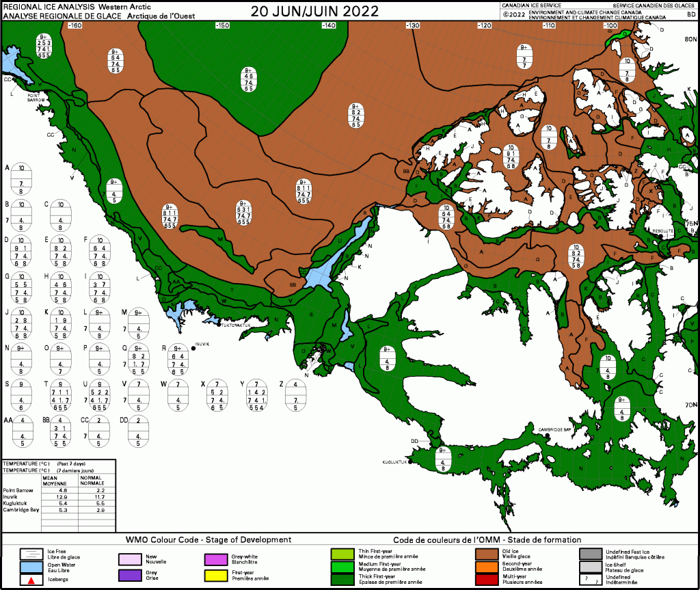The height and width of the screenshot is (590, 700).
Task: Select egg code A in the legend
Action: (22, 178)
